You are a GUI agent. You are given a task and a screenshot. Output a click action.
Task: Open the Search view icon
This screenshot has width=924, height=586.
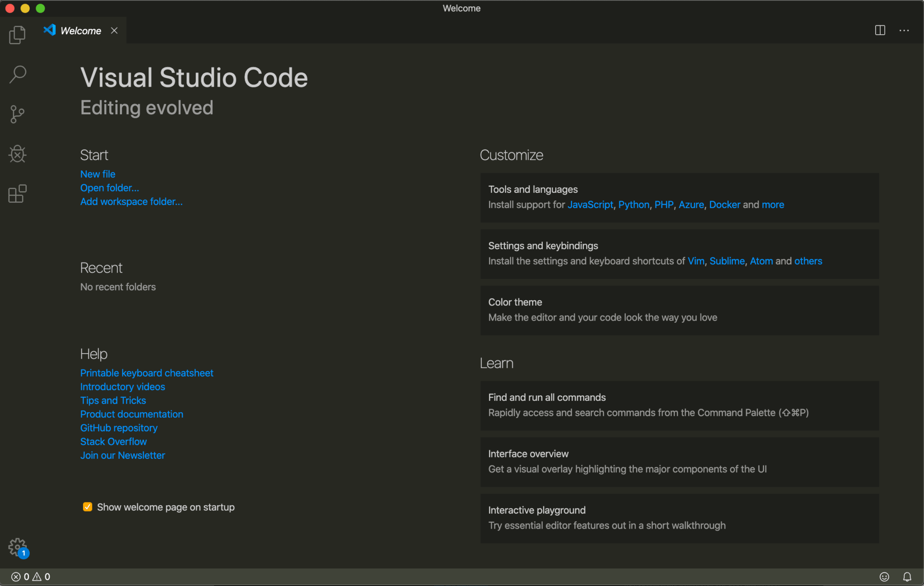[x=17, y=74]
